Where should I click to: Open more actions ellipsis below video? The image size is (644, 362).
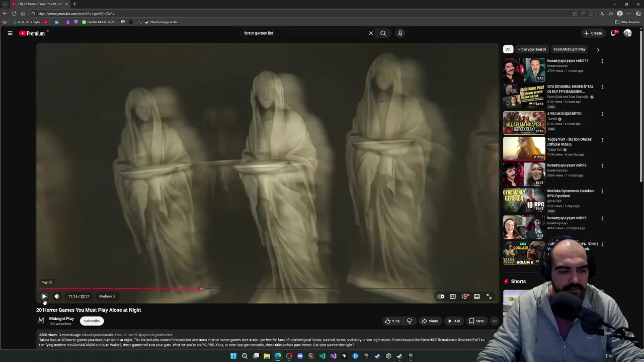(495, 321)
